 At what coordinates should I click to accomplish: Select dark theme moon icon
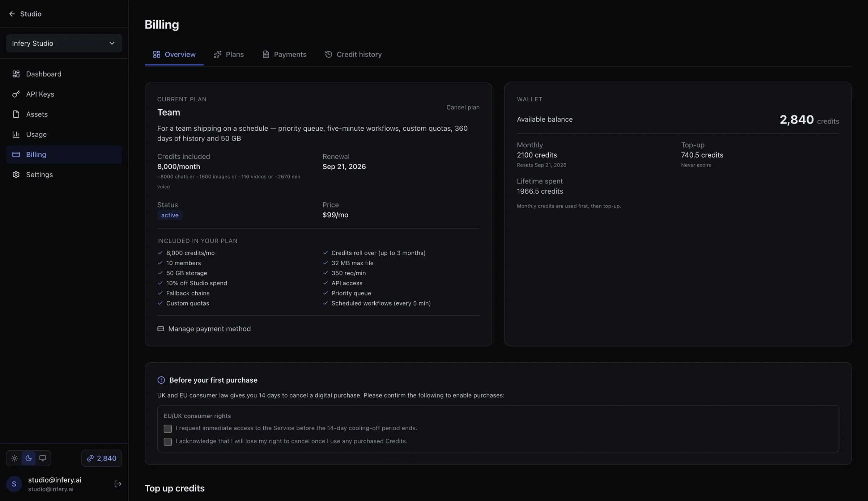coord(29,458)
